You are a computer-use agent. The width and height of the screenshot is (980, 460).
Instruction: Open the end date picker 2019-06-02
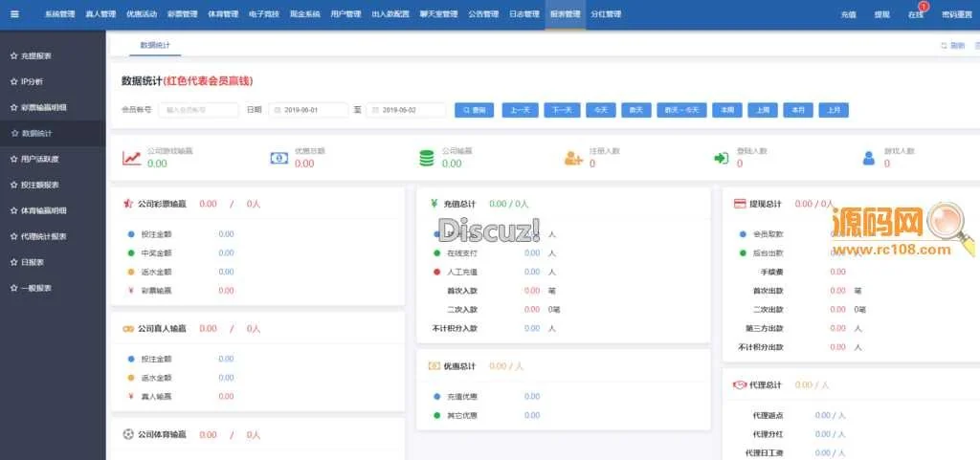coord(406,110)
